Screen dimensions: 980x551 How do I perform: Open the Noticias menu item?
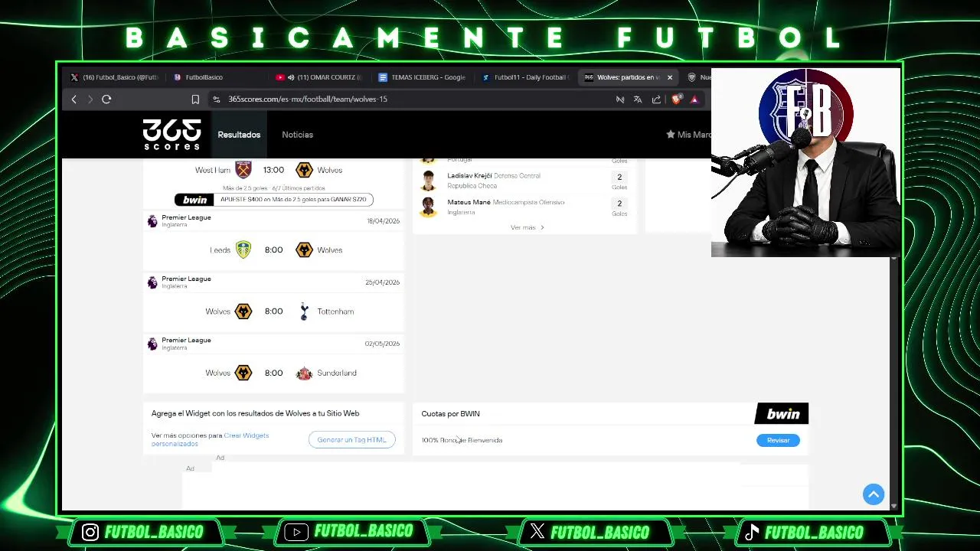coord(297,135)
